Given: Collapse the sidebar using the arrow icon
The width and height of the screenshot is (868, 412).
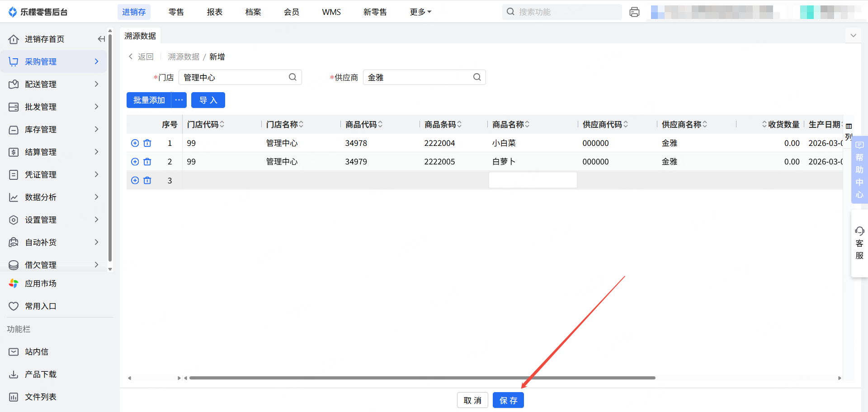Looking at the screenshot, I should [101, 39].
